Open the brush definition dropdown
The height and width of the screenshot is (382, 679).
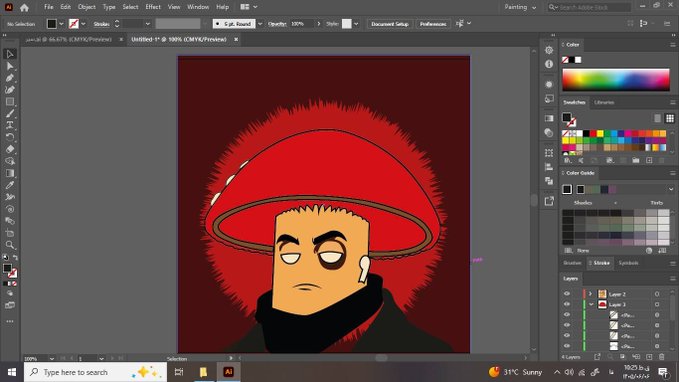(260, 24)
